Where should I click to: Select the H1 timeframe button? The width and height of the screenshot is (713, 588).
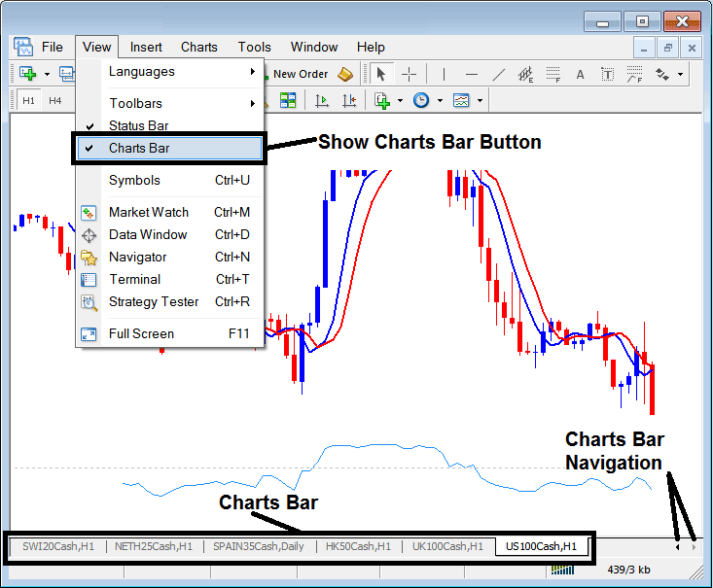pyautogui.click(x=28, y=100)
